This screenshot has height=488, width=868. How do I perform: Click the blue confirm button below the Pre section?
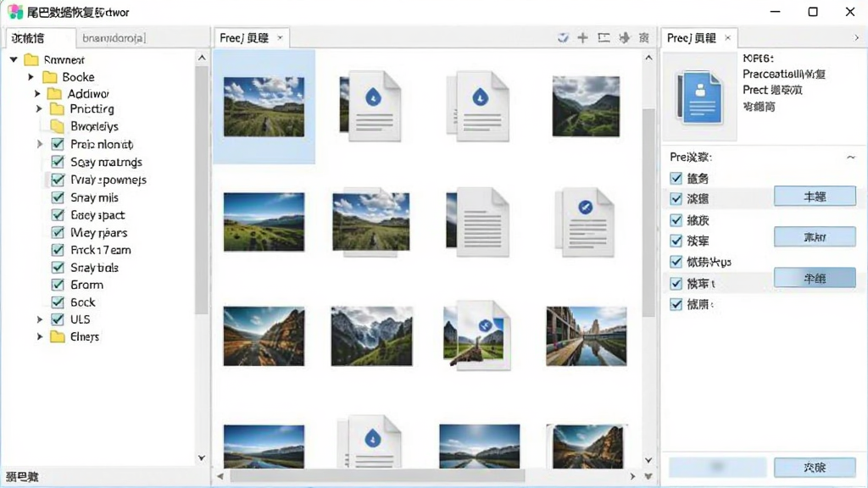(815, 468)
